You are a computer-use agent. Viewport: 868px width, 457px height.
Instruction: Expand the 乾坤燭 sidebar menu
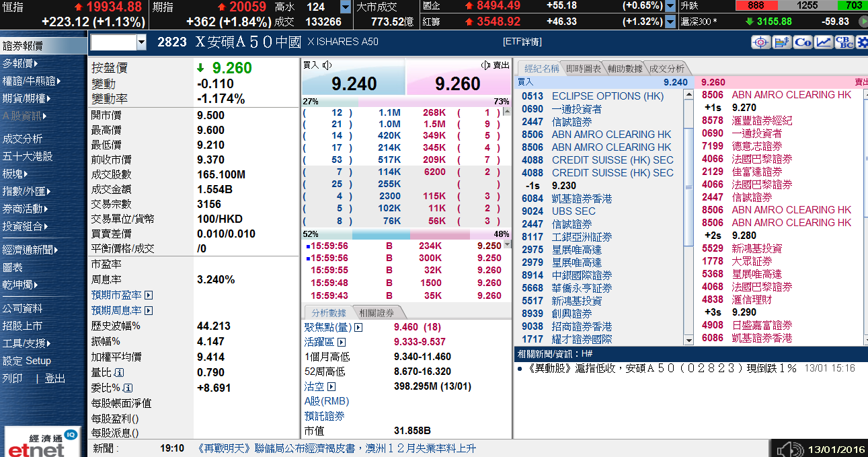click(20, 285)
